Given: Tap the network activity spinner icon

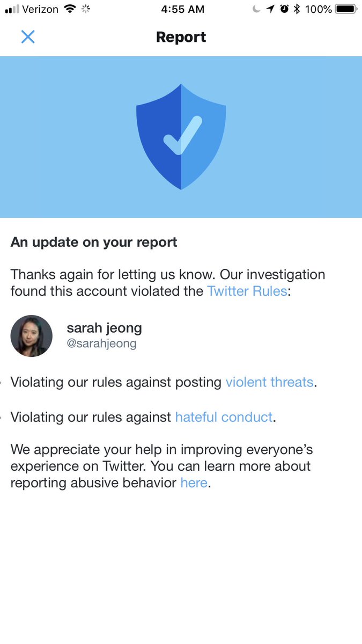Looking at the screenshot, I should (86, 9).
